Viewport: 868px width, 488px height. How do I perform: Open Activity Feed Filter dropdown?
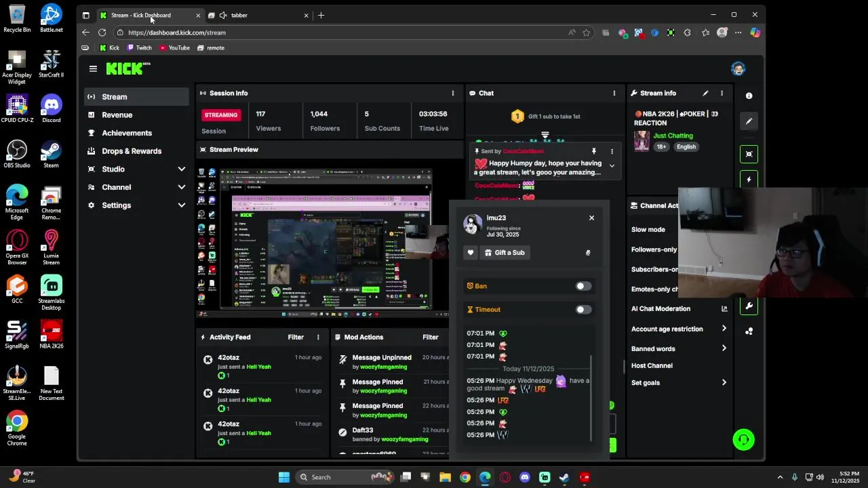pyautogui.click(x=296, y=337)
